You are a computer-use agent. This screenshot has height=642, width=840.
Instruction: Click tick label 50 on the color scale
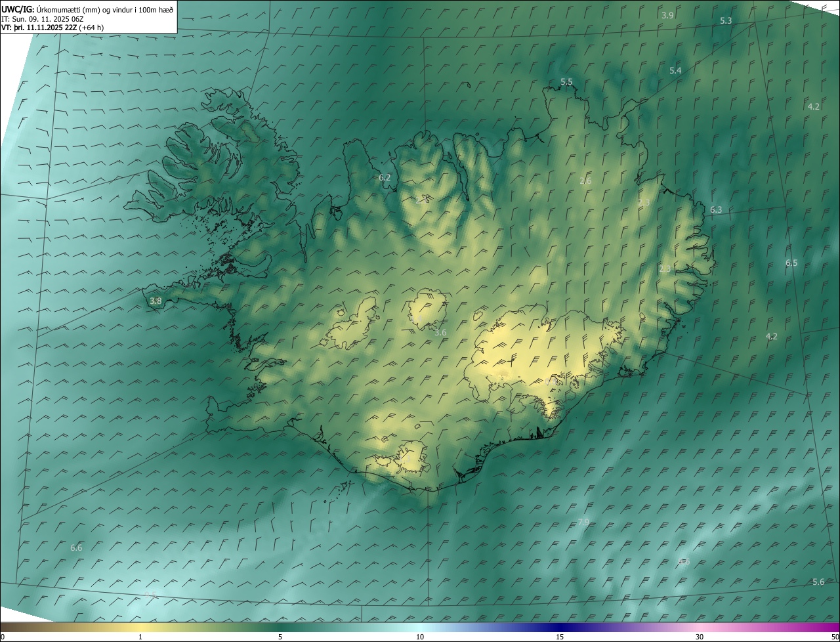coord(835,637)
